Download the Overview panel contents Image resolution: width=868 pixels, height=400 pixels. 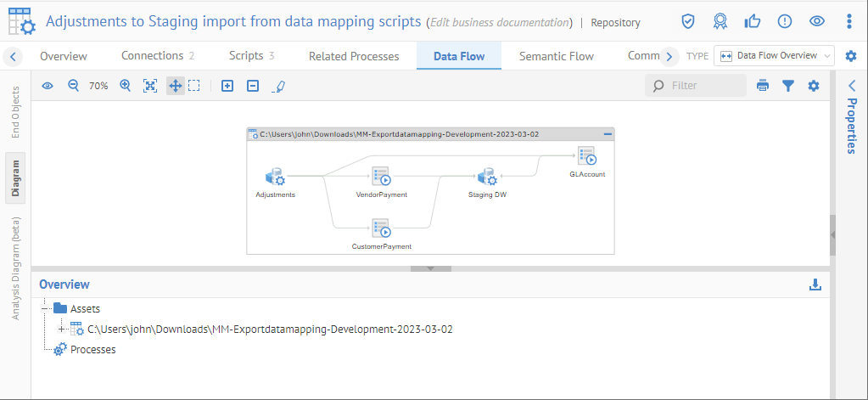[815, 285]
